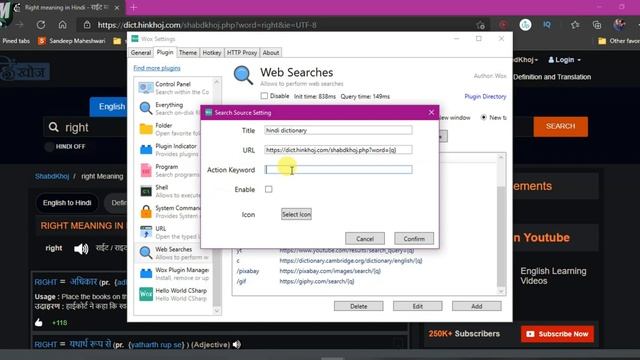Screen dimensions: 640x360
Task: Select the Plugin Indicator icon
Action: [x=146, y=150]
